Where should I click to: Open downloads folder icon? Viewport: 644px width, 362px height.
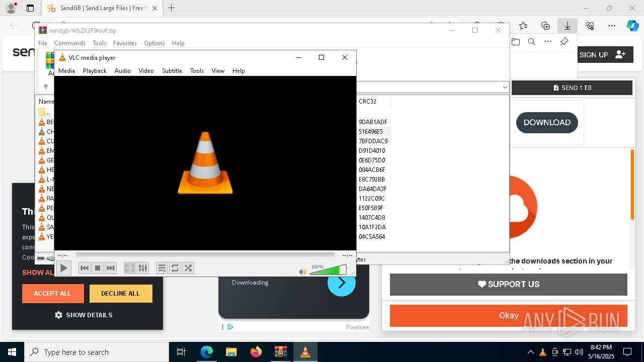515,42
